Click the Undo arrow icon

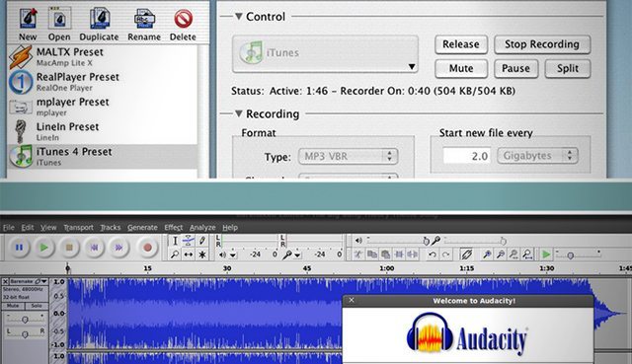tap(433, 255)
